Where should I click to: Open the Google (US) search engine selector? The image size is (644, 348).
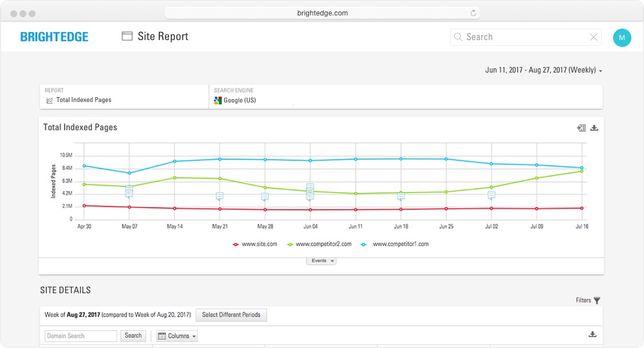(x=239, y=101)
